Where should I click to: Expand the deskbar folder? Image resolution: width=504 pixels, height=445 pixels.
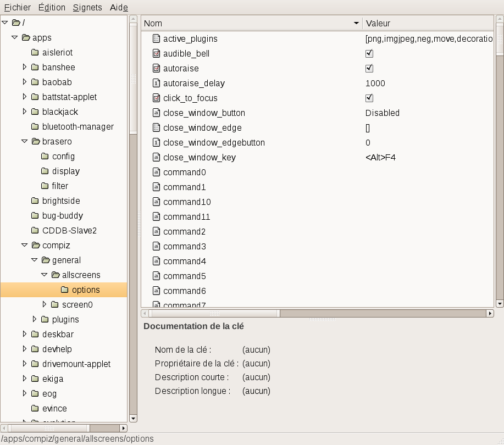(24, 334)
